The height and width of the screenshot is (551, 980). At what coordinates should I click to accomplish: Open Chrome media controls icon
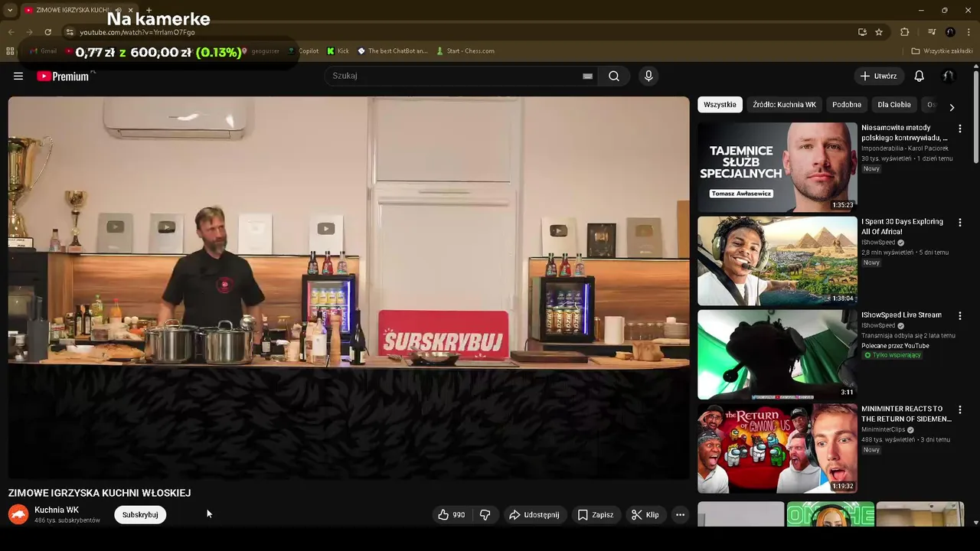click(x=932, y=32)
